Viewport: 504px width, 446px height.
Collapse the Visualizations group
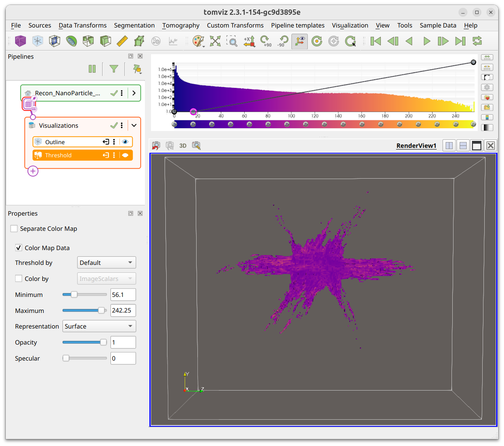pyautogui.click(x=134, y=125)
